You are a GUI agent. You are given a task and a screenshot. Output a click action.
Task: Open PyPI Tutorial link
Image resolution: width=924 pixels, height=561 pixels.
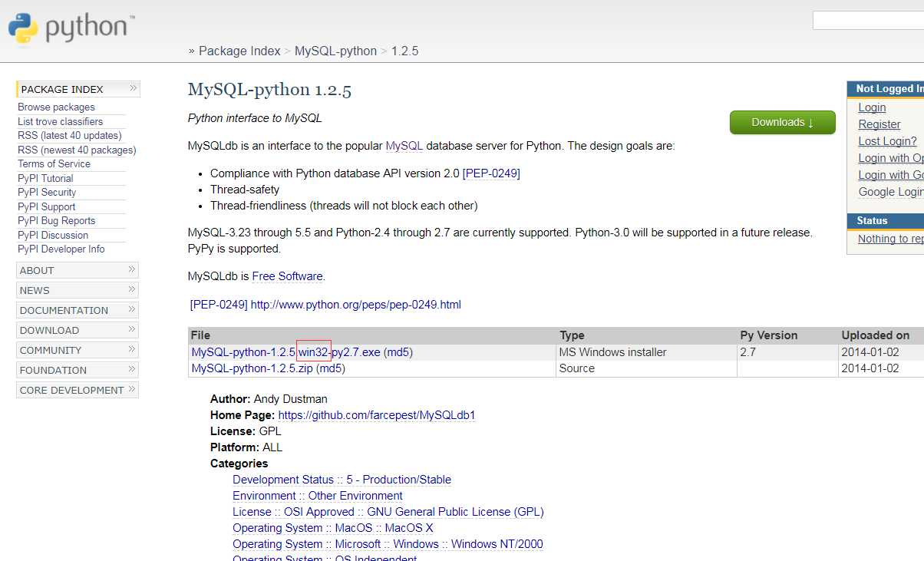coord(45,178)
